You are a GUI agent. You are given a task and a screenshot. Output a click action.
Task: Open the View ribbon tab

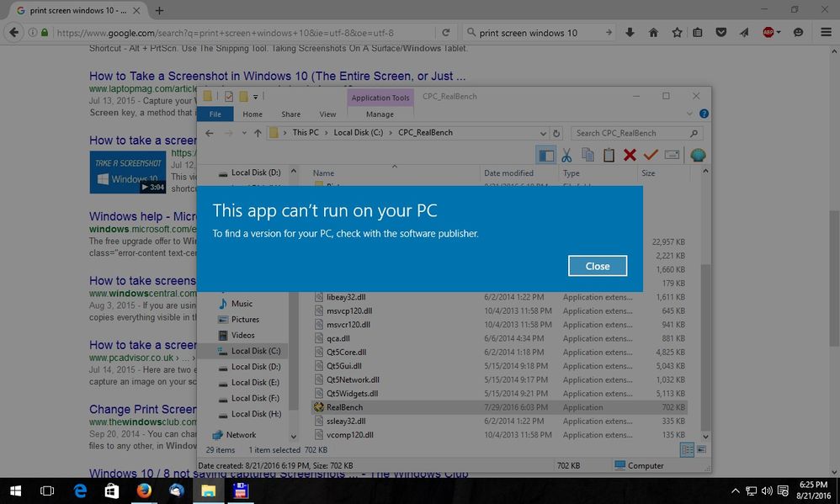point(328,114)
